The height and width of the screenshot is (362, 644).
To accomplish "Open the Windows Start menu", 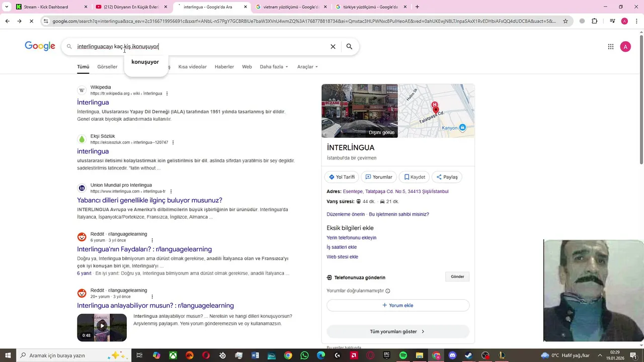I will 7,355.
